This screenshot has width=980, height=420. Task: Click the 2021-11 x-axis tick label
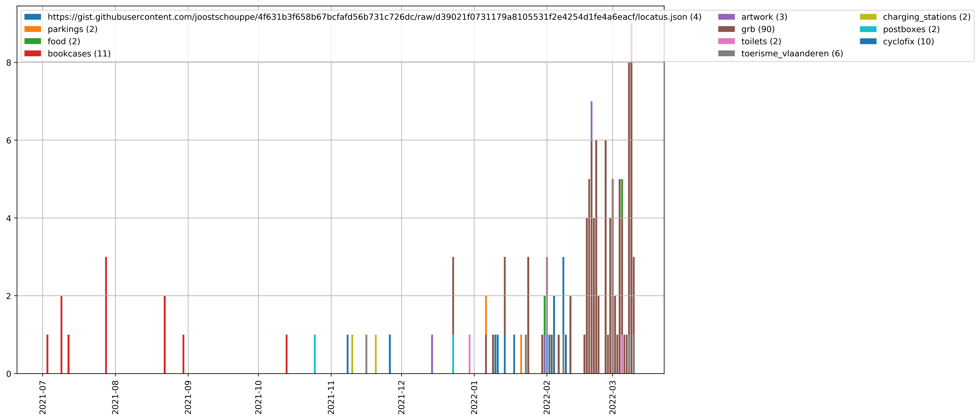coord(331,397)
